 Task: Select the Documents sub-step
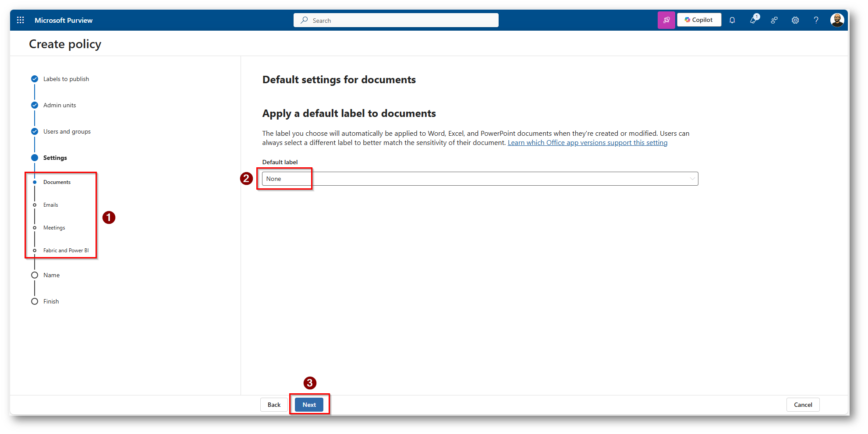tap(57, 182)
